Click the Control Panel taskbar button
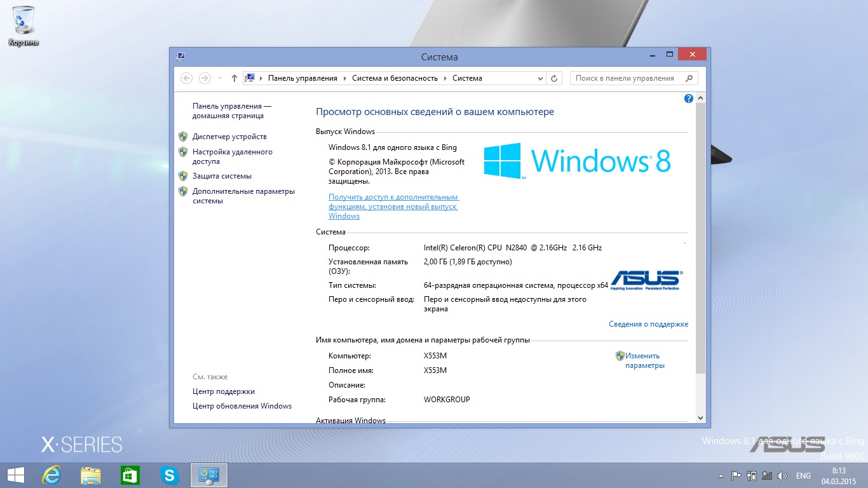868x488 pixels. [209, 475]
